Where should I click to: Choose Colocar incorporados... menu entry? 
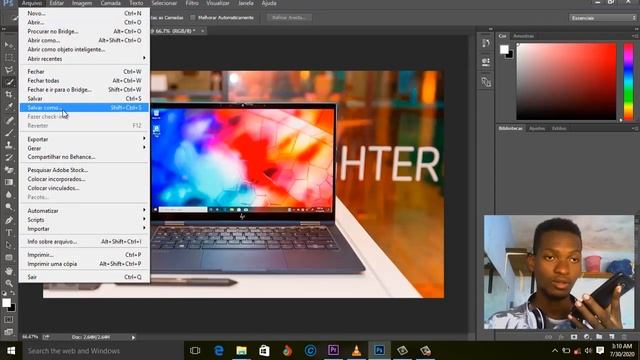pos(85,179)
